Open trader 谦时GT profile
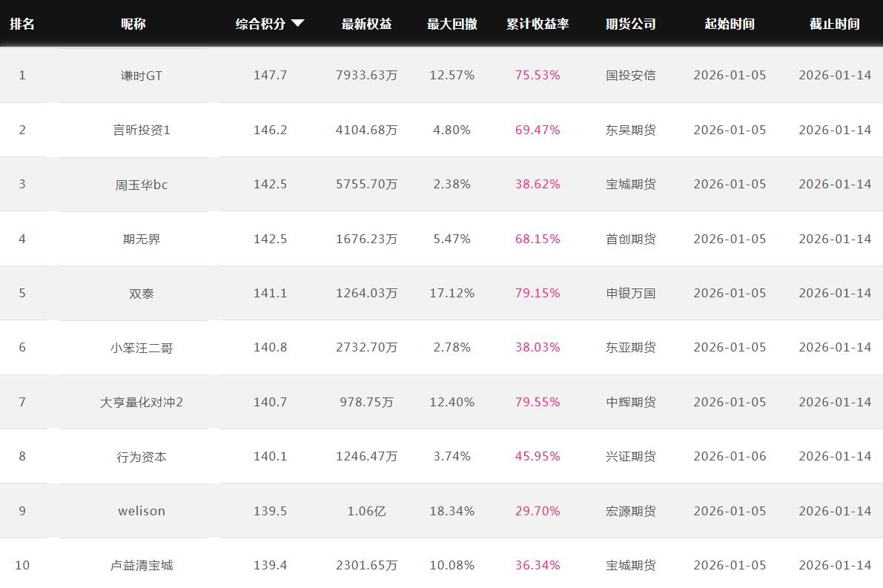This screenshot has height=588, width=883. coord(141,76)
